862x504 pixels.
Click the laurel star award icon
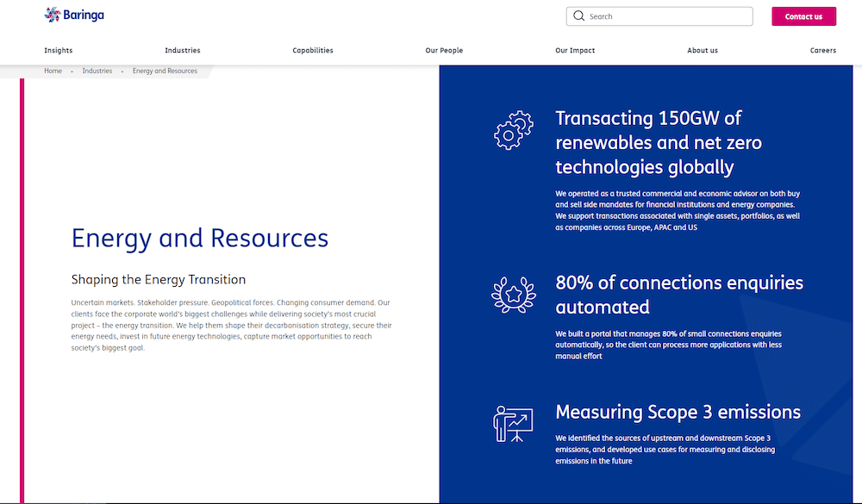point(514,295)
